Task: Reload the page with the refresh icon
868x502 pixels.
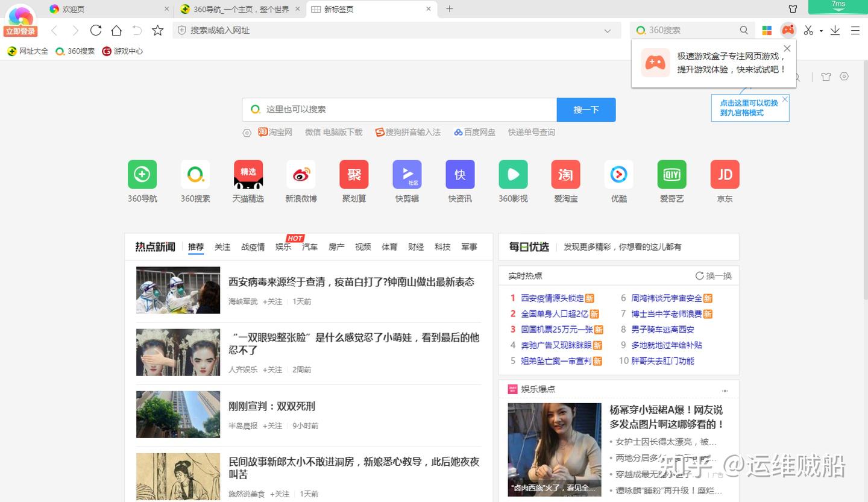Action: 96,30
